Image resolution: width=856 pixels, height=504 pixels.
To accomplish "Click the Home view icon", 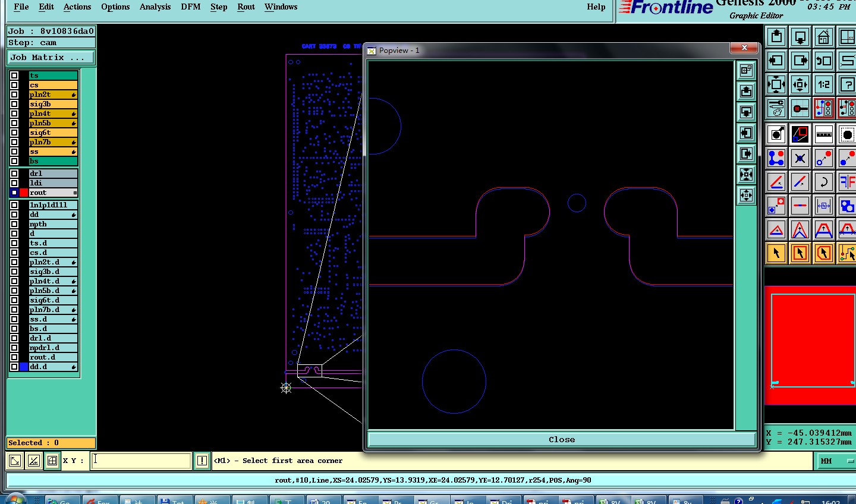I will (x=823, y=37).
